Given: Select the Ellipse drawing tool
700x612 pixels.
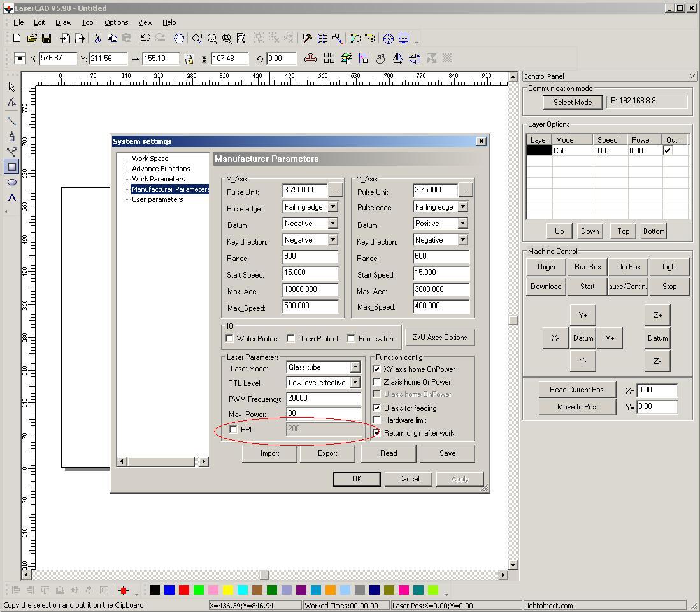Looking at the screenshot, I should coord(11,182).
